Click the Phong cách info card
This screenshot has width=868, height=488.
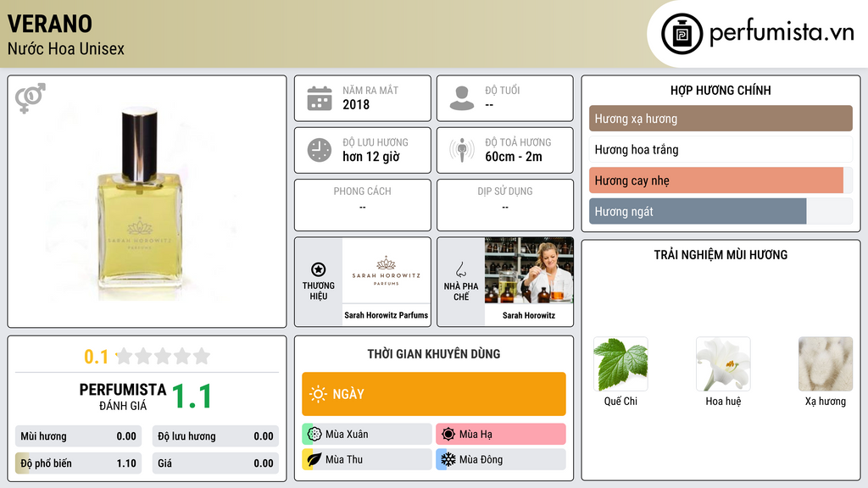[x=363, y=205]
